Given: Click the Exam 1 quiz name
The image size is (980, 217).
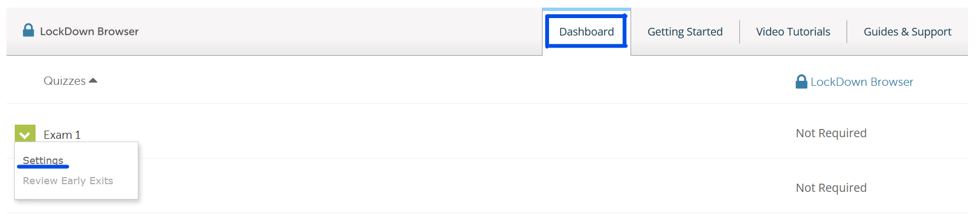Looking at the screenshot, I should tap(62, 134).
